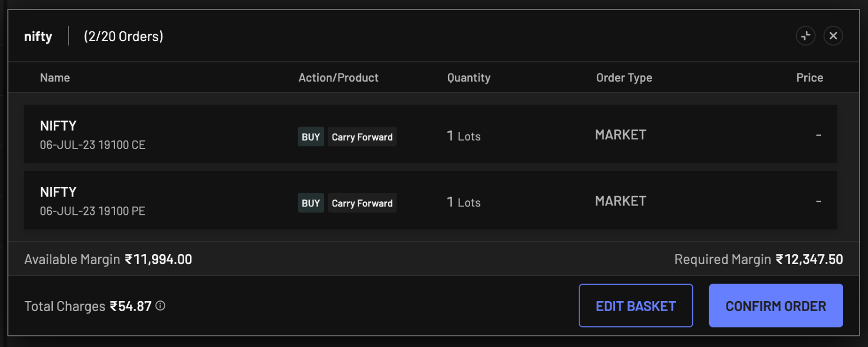Click the Action/Product column header

pyautogui.click(x=338, y=78)
